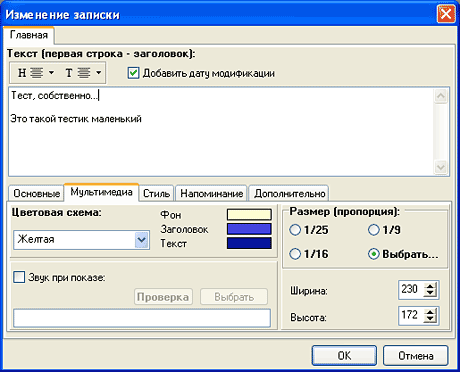Decrease Ширина with the down arrow

click(x=430, y=293)
